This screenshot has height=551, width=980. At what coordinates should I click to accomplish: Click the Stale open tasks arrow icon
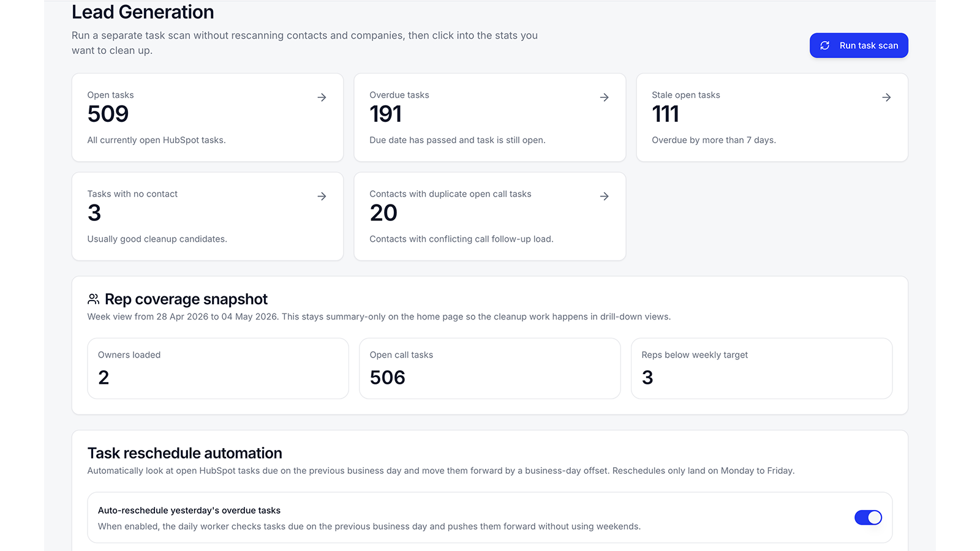(886, 97)
